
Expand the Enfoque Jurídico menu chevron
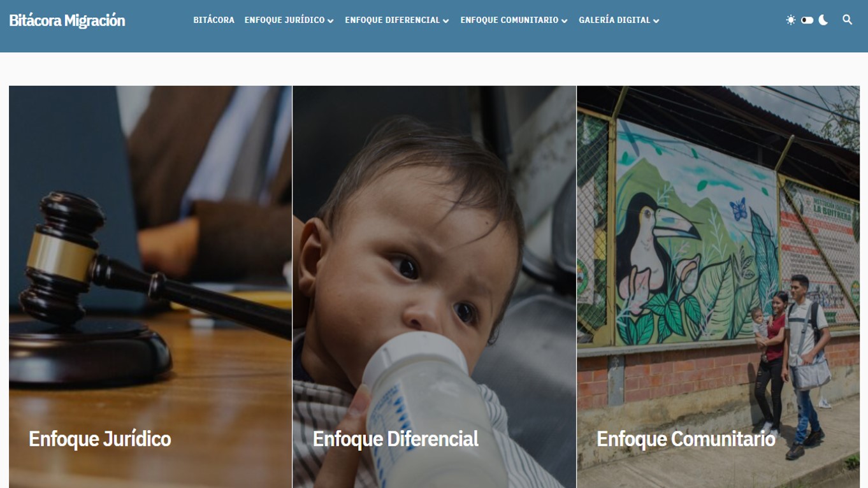tap(330, 21)
